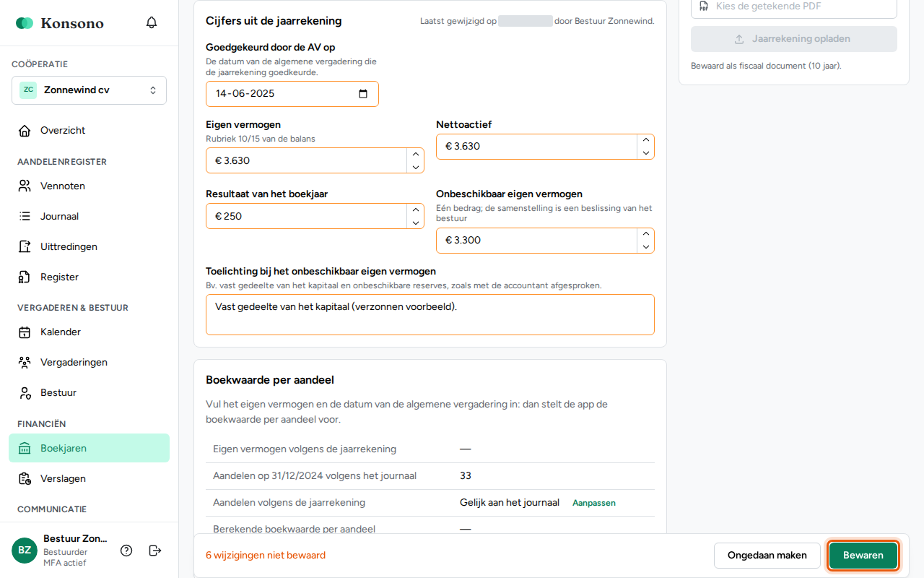Click 'Cijfers uit de jaarrekening' heading
The height and width of the screenshot is (578, 924).
(x=274, y=21)
